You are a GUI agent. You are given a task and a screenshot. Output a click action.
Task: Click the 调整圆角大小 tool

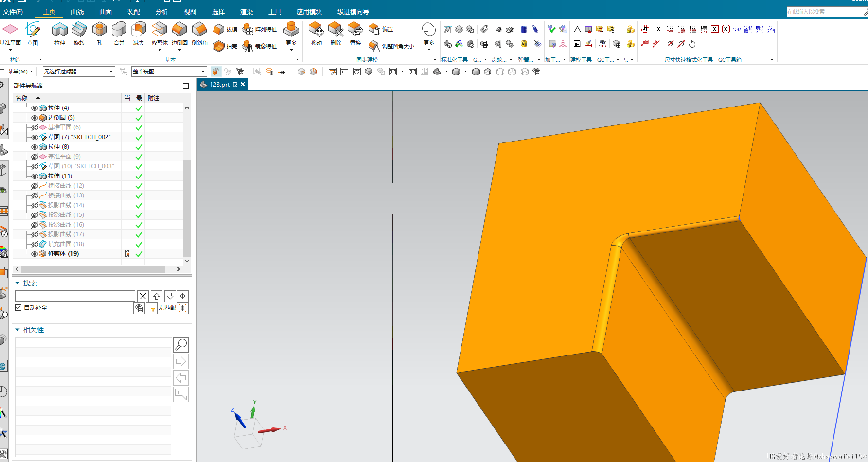[x=391, y=46]
